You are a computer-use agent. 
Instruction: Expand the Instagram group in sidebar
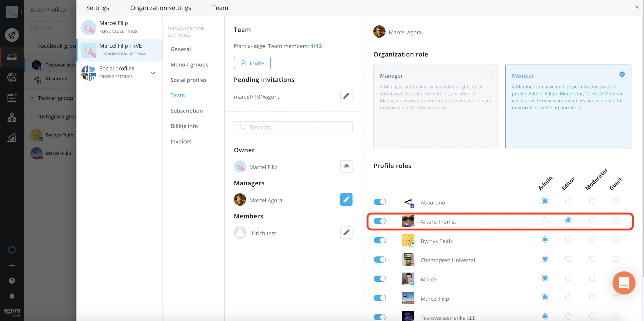click(x=32, y=116)
